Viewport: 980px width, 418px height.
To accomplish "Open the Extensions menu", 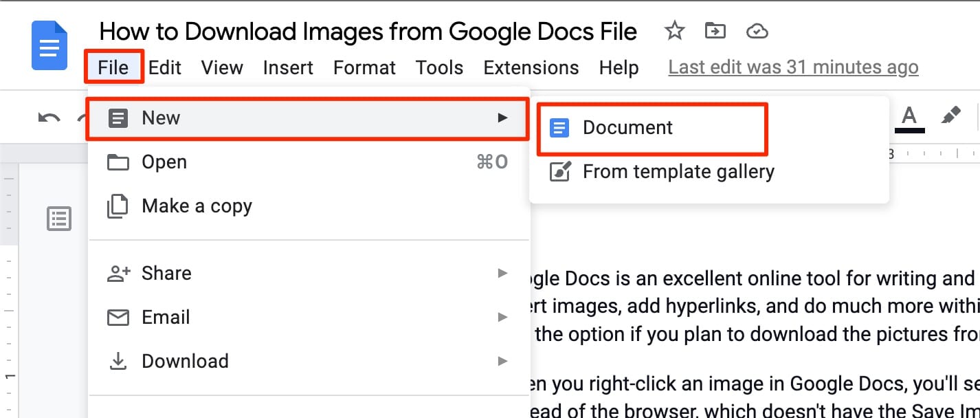I will (x=531, y=67).
